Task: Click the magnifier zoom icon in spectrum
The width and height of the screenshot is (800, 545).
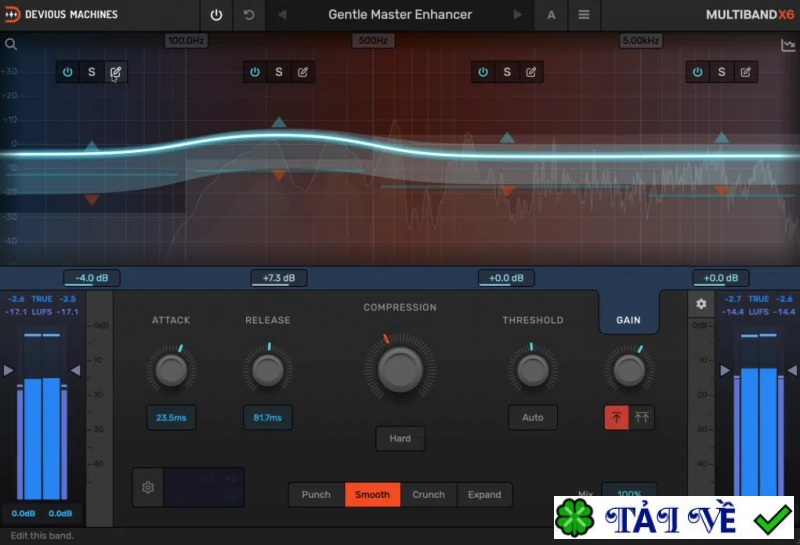Action: click(11, 44)
